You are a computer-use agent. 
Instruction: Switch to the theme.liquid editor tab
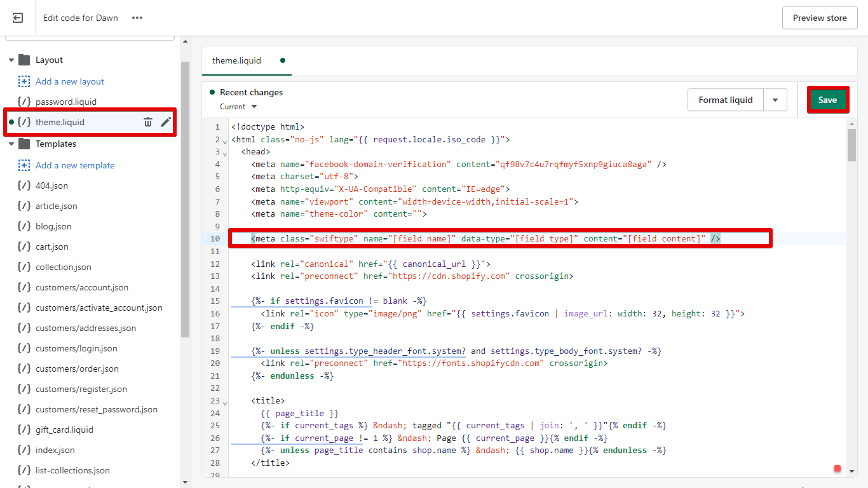click(x=237, y=60)
